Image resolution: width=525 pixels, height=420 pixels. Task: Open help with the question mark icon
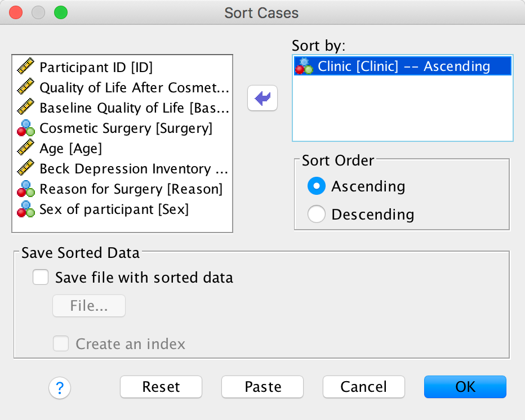(x=60, y=387)
